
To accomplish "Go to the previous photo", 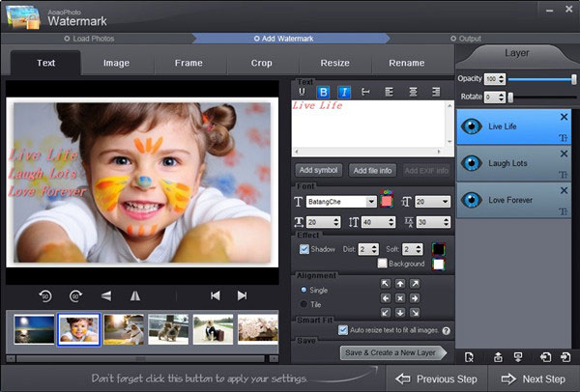I will coord(215,295).
